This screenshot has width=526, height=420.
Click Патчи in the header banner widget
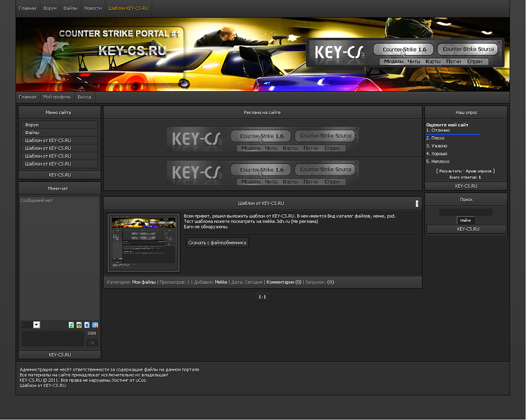[x=453, y=62]
